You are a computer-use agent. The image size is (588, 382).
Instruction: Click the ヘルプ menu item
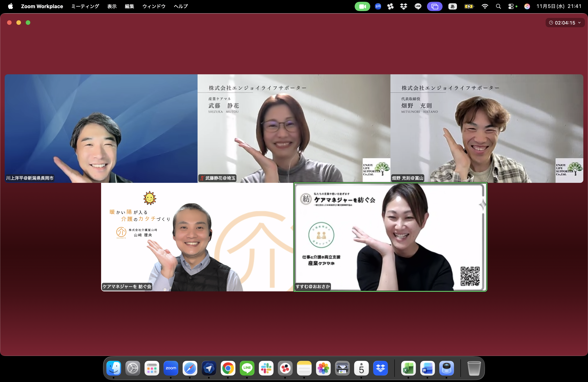pos(181,6)
